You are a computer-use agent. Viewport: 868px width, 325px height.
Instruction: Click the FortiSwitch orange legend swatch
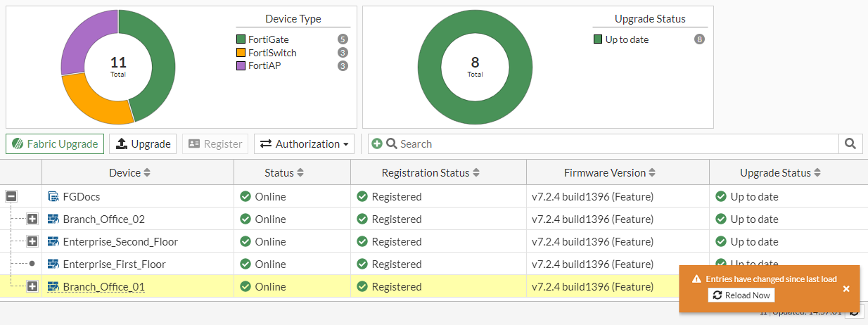tap(241, 53)
